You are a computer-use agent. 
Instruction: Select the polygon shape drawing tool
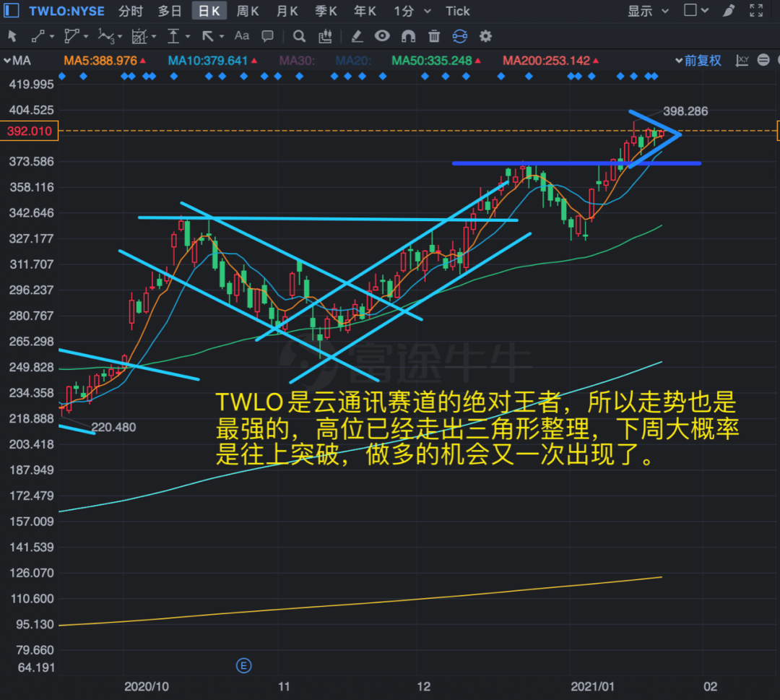71,36
